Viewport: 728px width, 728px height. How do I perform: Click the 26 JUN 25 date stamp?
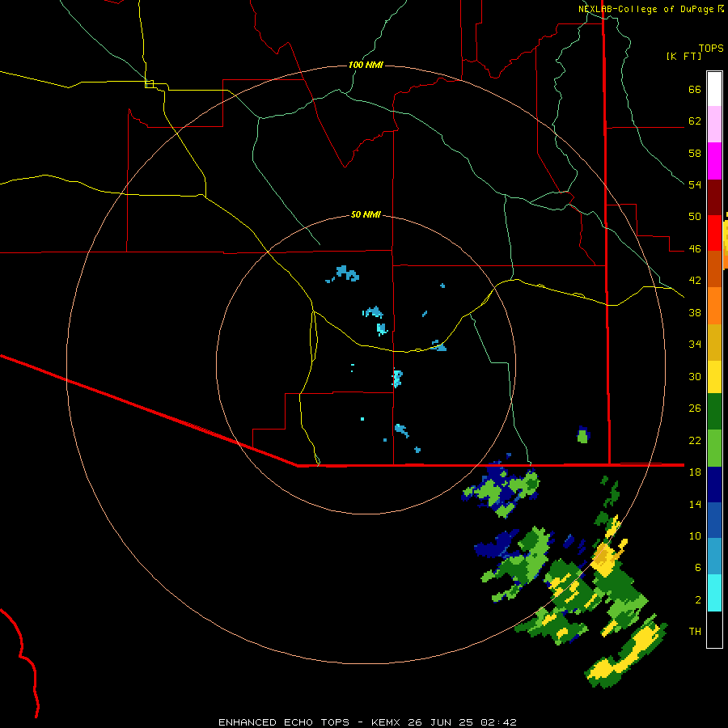(440, 722)
